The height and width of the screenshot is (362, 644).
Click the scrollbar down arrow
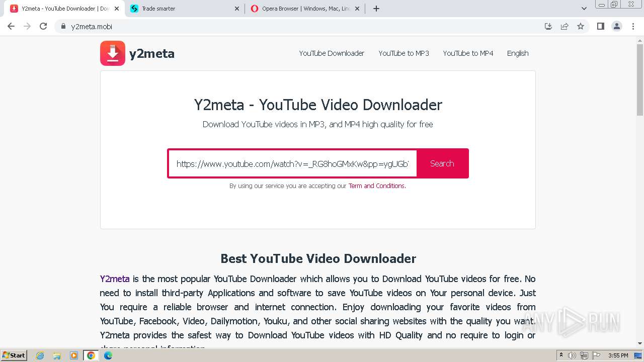[640, 344]
